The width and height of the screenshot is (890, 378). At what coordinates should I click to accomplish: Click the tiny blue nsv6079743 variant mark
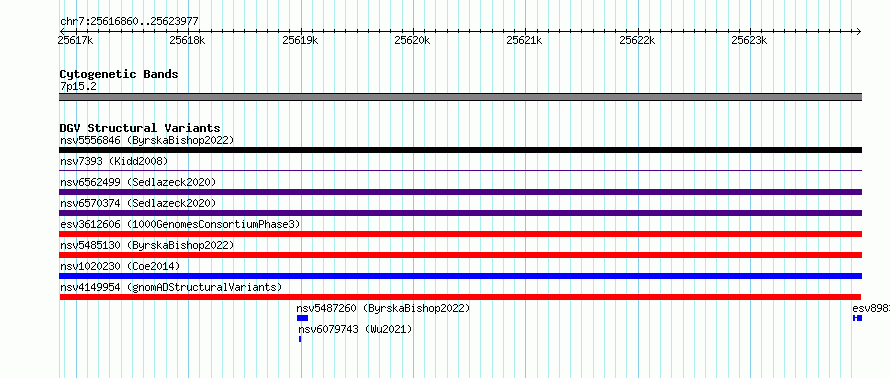pos(300,339)
